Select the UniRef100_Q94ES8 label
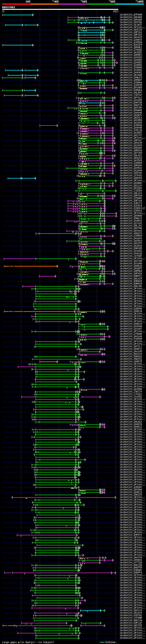 tap(131, 311)
